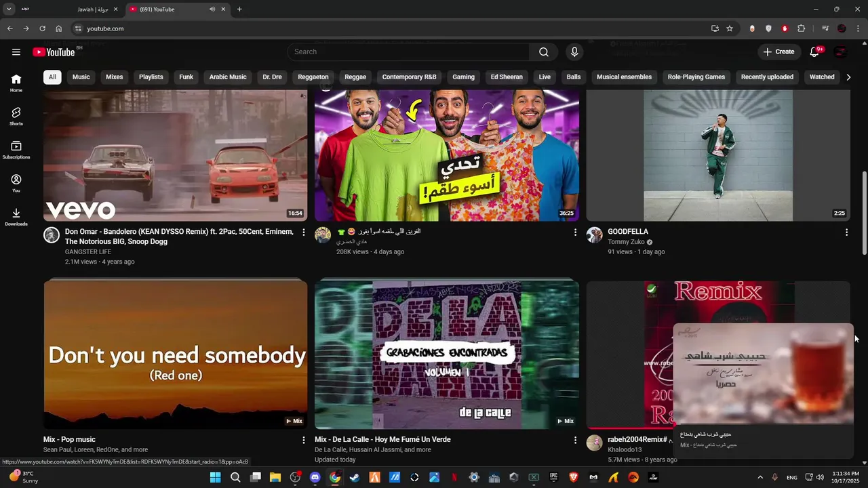868x488 pixels.
Task: Click the YouTube logo
Action: click(x=54, y=52)
